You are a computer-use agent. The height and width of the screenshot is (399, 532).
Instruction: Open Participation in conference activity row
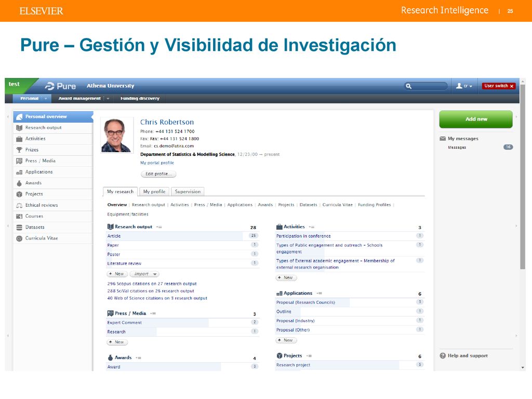350,236
